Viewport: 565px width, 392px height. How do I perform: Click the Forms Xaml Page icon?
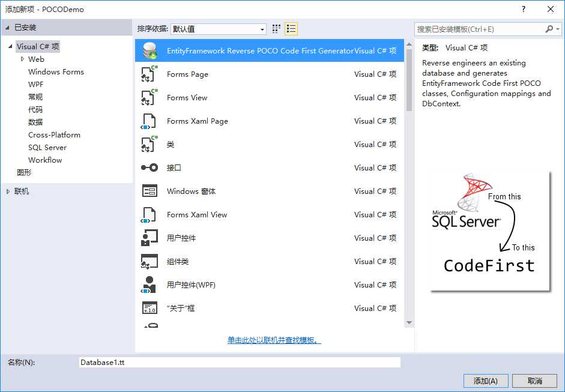click(x=148, y=121)
